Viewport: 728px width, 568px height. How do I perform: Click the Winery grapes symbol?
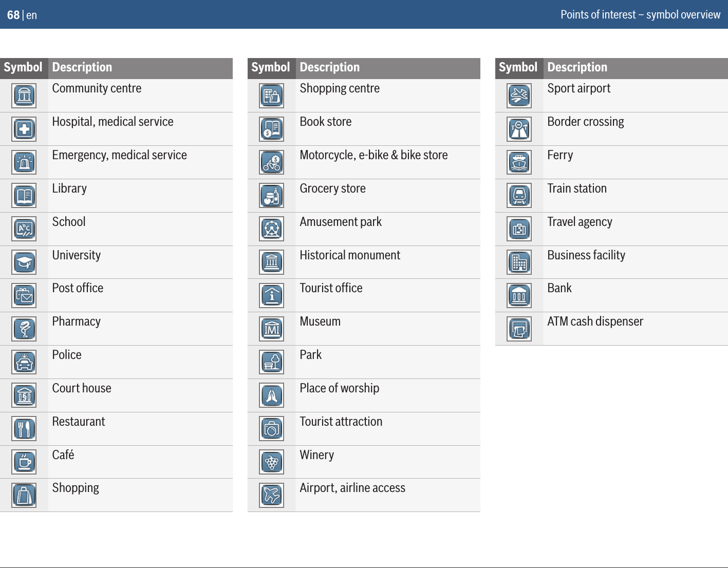[x=272, y=462]
